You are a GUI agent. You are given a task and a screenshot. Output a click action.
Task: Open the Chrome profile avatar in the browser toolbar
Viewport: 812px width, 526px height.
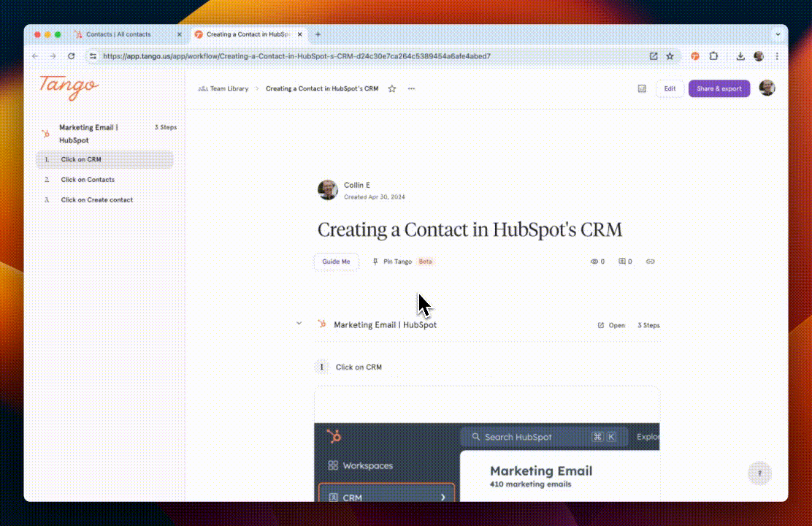[759, 56]
